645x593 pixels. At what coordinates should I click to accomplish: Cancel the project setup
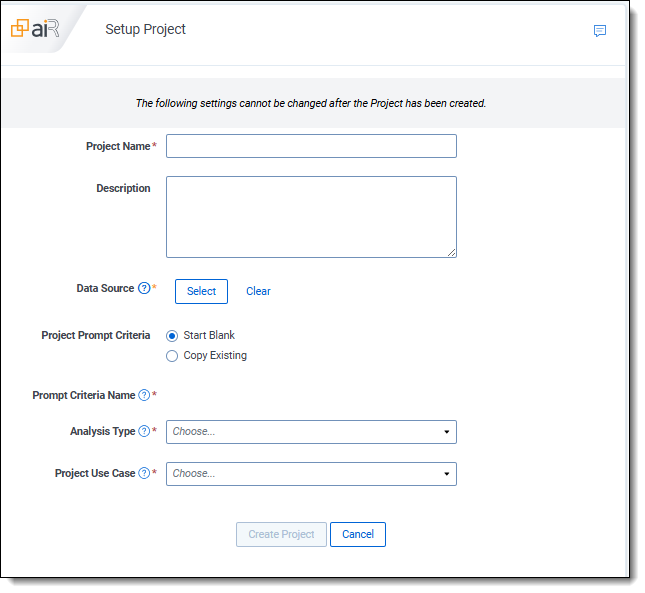(357, 534)
